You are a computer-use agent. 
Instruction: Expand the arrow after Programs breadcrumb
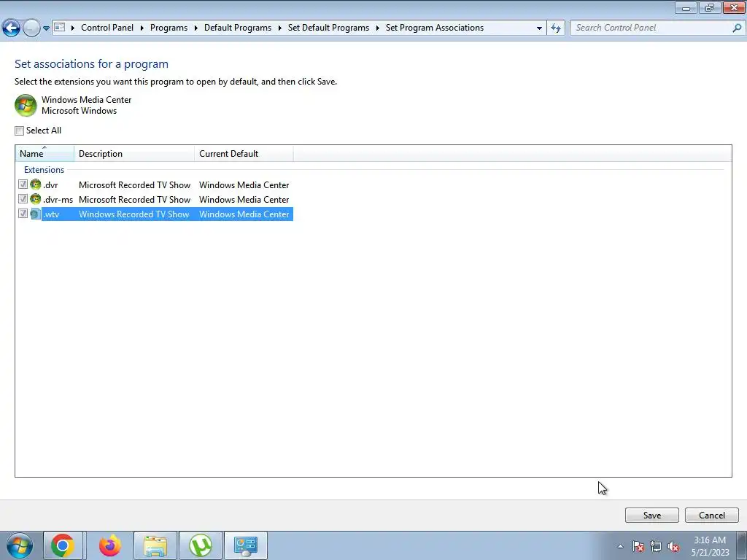(196, 28)
